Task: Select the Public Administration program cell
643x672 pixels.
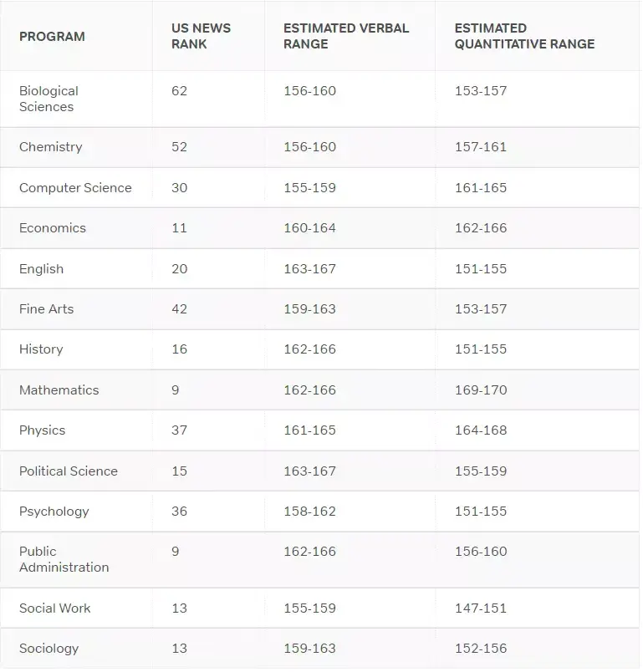Action: pyautogui.click(x=64, y=559)
